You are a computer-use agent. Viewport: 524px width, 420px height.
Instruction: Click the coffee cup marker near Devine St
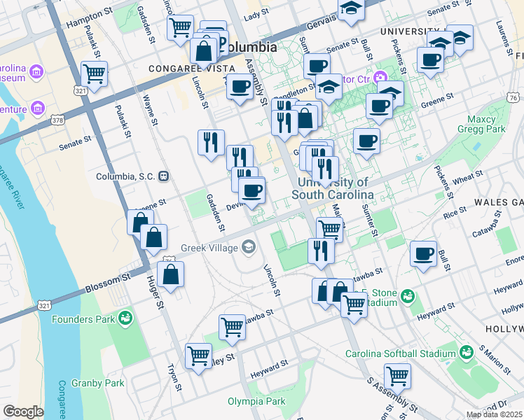pos(252,191)
